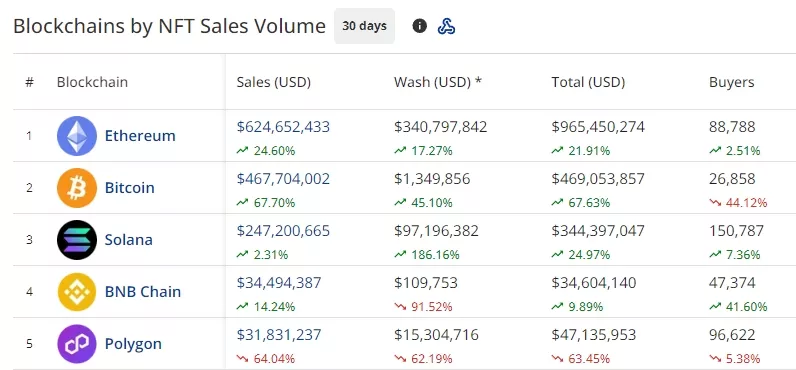Select Bitcoin total $469,053,857
Screen dimensions: 796x370
tap(598, 179)
